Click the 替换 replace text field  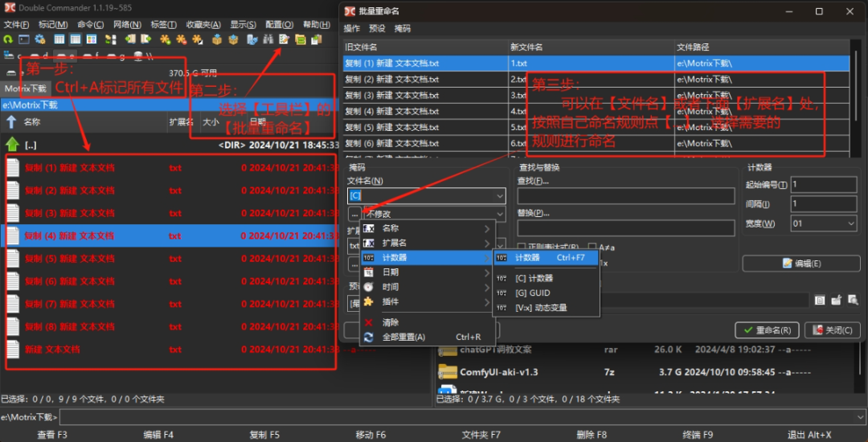pos(626,228)
